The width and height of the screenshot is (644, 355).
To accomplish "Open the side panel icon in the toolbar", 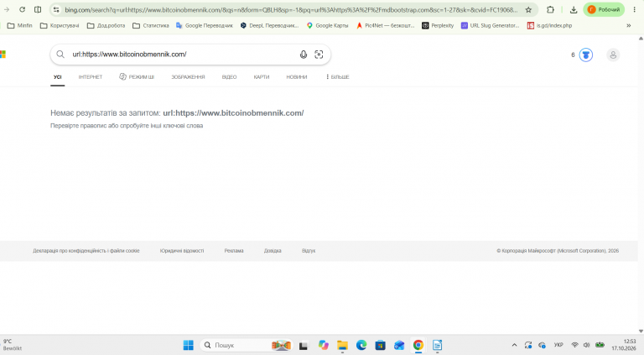I will (x=38, y=9).
